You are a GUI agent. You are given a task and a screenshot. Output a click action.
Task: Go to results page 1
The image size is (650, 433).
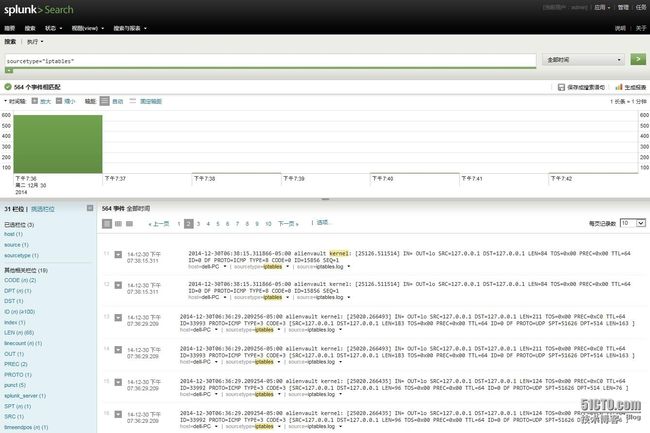[179, 224]
